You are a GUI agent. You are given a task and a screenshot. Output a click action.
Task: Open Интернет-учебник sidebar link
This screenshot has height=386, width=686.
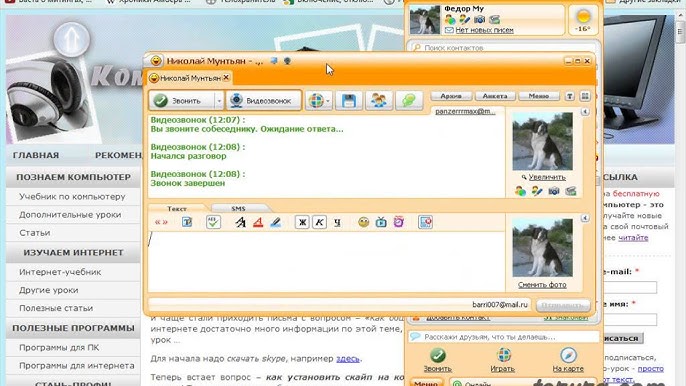(x=60, y=272)
